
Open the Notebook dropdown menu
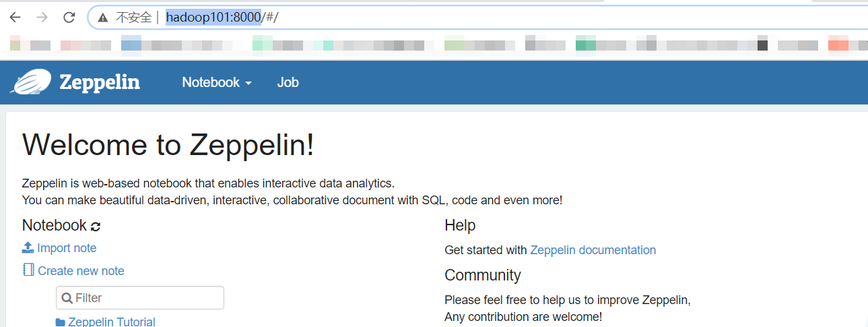click(217, 82)
